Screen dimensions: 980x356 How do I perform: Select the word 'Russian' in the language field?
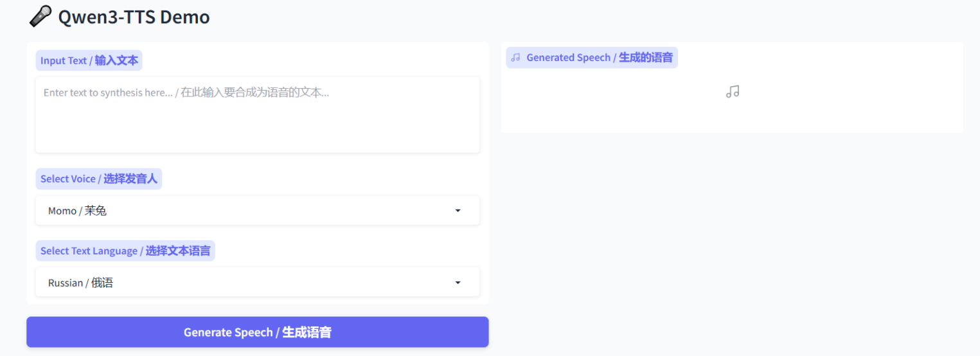66,283
